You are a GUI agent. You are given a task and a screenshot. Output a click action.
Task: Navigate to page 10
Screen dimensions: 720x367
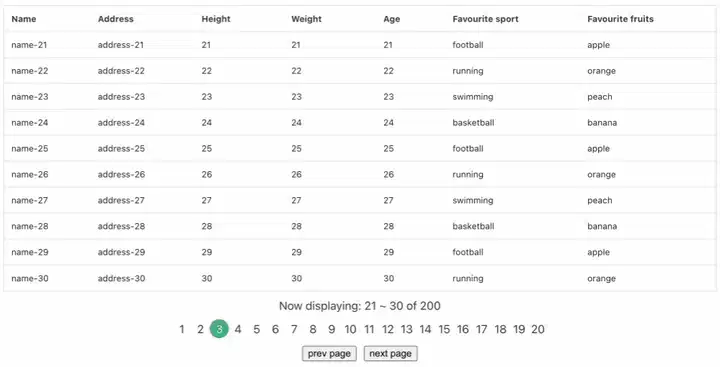tap(350, 329)
